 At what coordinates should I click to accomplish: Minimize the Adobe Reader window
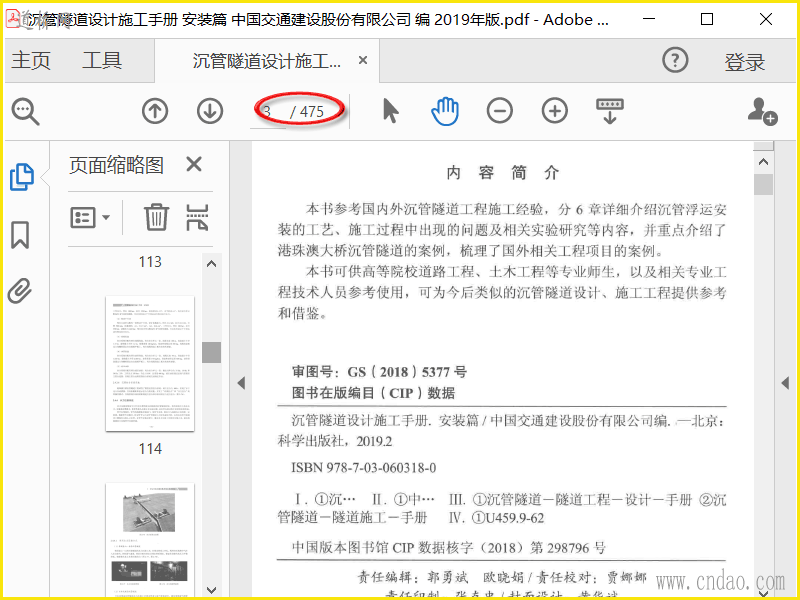tap(649, 19)
